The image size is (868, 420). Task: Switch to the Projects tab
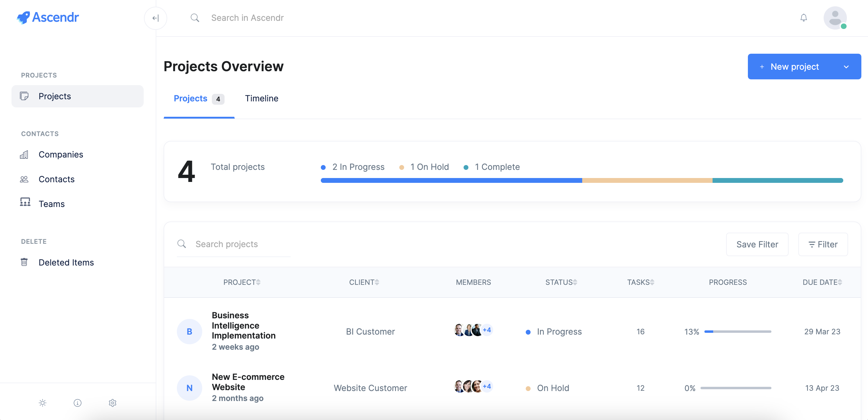pos(190,98)
